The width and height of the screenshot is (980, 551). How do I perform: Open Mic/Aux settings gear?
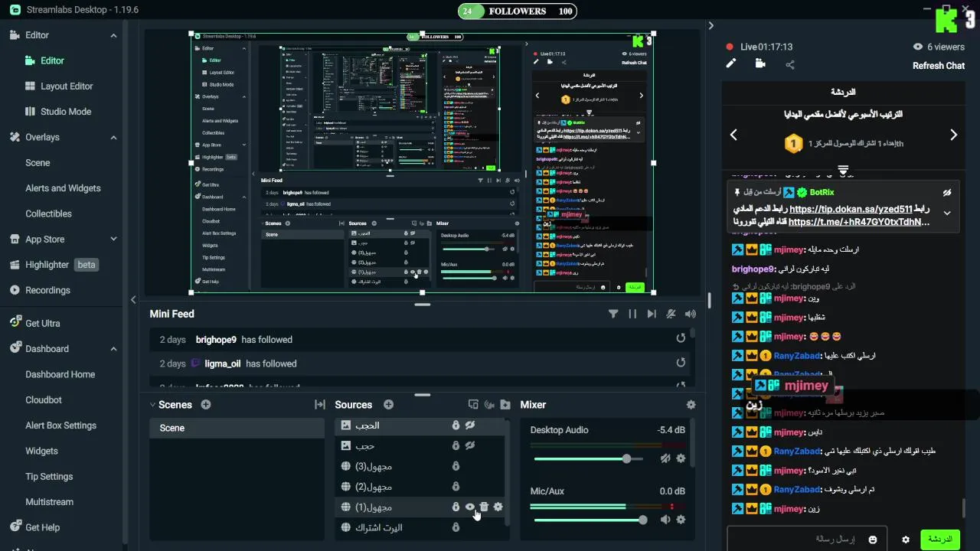[x=681, y=520]
